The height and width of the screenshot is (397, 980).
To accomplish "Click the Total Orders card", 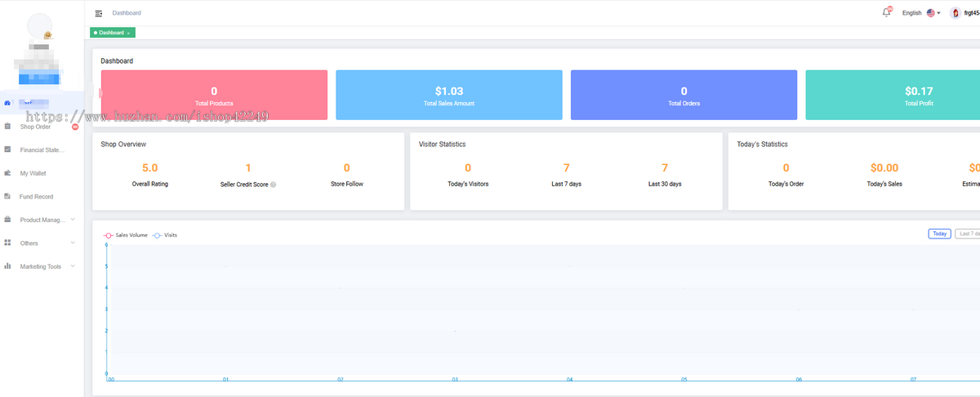I will [x=684, y=95].
